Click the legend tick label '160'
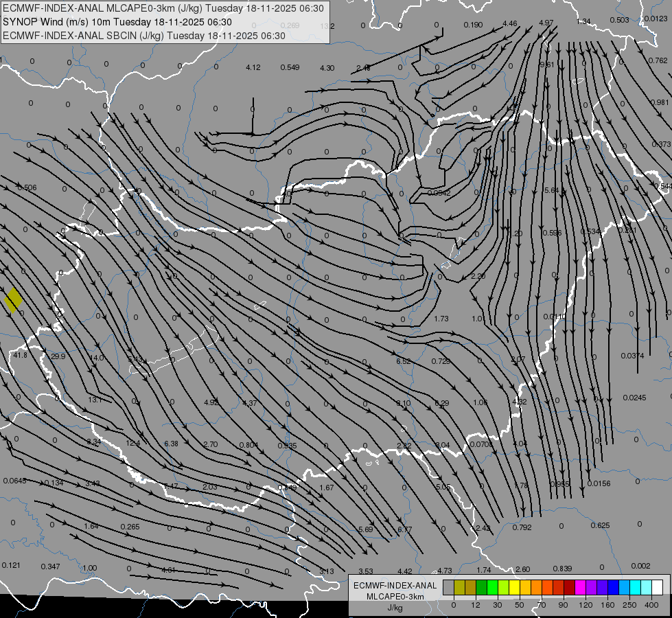Screen dimensions: 672x618 (607, 605)
